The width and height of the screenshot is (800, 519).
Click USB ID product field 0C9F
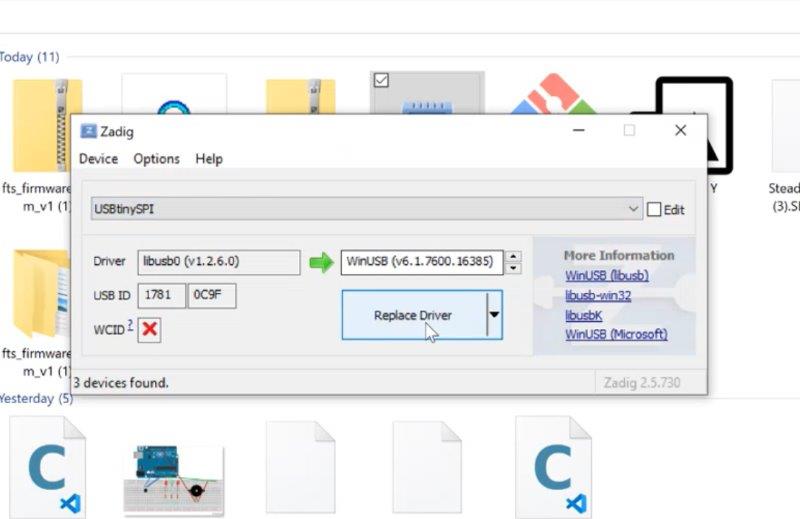212,295
